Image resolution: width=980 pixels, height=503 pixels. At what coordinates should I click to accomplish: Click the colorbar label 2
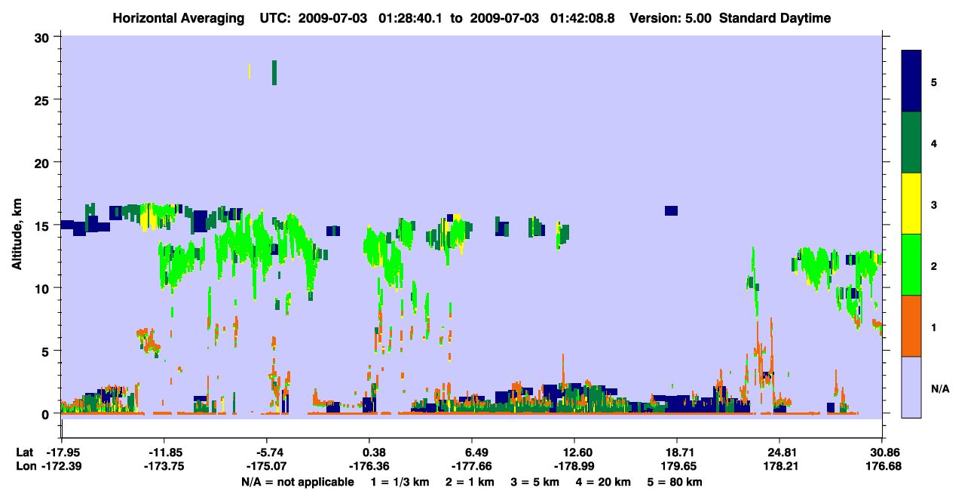[934, 265]
